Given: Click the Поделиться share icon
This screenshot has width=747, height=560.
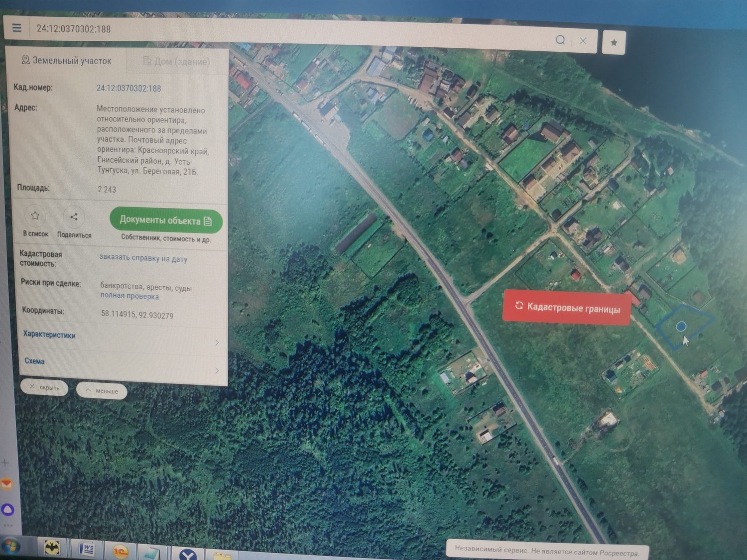Looking at the screenshot, I should [74, 217].
